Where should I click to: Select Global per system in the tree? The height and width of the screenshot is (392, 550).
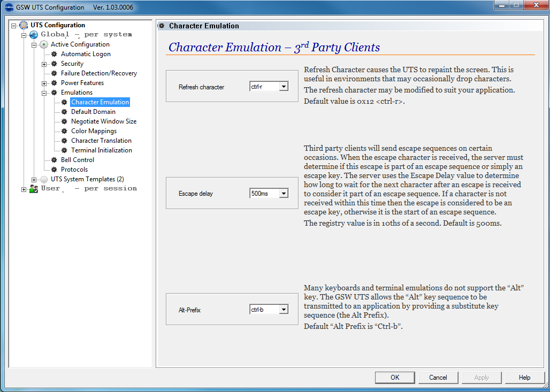click(86, 34)
